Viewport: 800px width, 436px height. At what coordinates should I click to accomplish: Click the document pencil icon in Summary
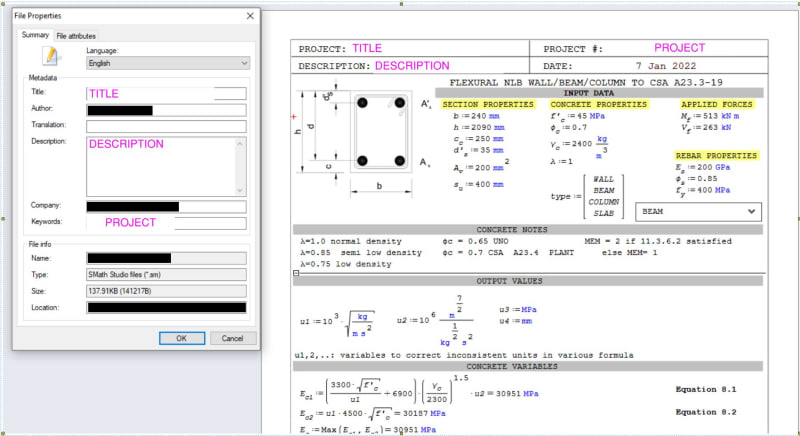tap(51, 56)
